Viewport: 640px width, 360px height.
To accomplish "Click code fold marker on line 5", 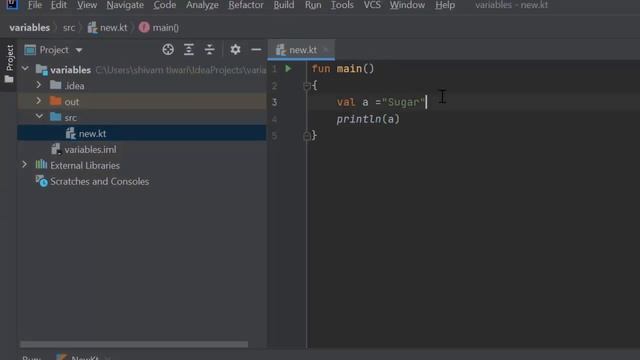I will [x=307, y=136].
